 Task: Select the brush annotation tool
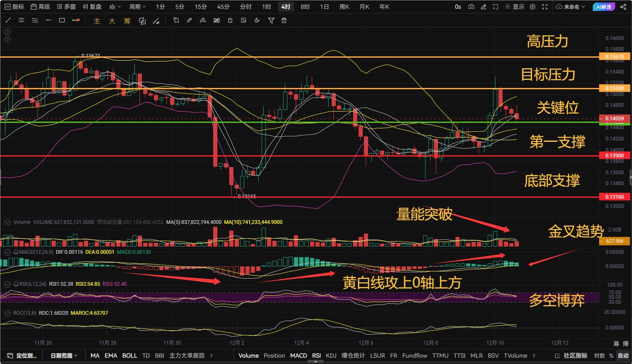point(203,20)
